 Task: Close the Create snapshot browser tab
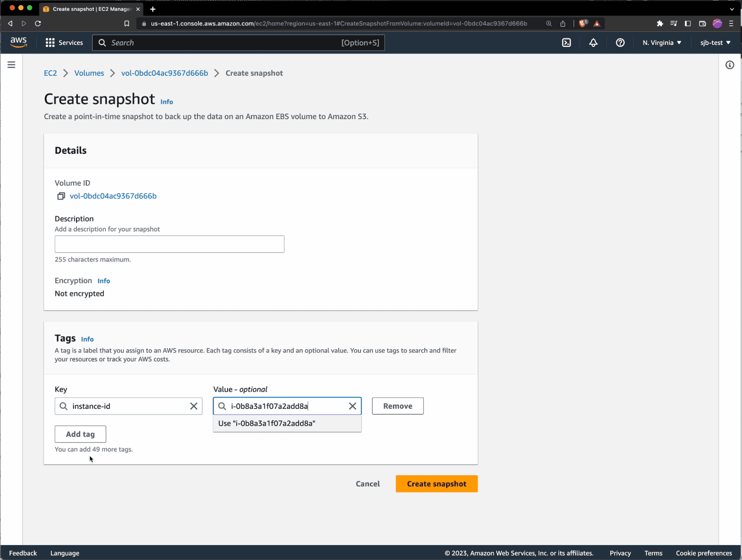point(138,9)
